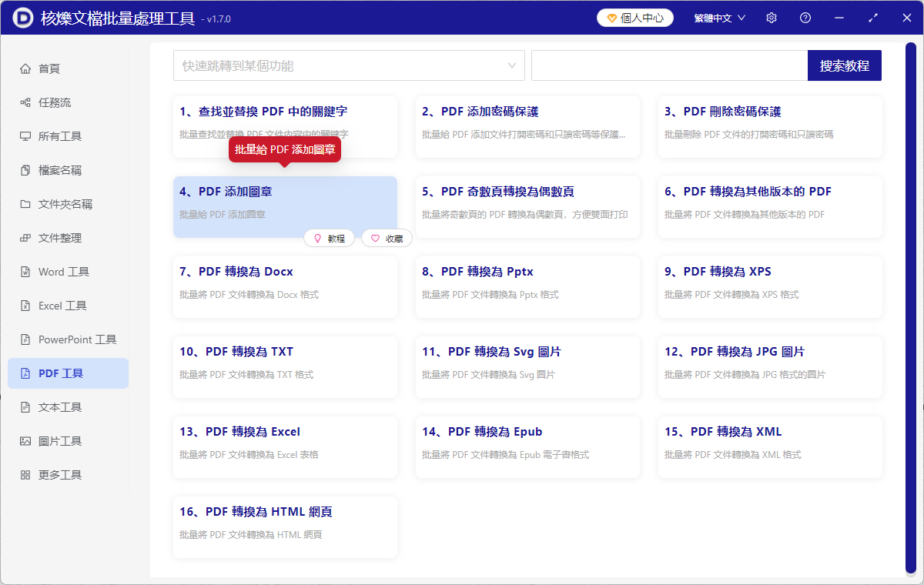Open 個人中心 personal center
Viewport: 924px width, 585px height.
(635, 17)
